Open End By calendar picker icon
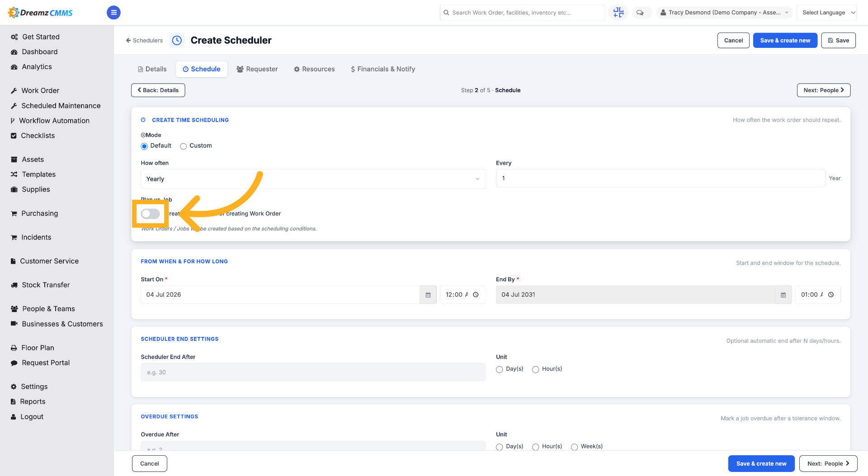This screenshot has height=476, width=868. pyautogui.click(x=783, y=295)
